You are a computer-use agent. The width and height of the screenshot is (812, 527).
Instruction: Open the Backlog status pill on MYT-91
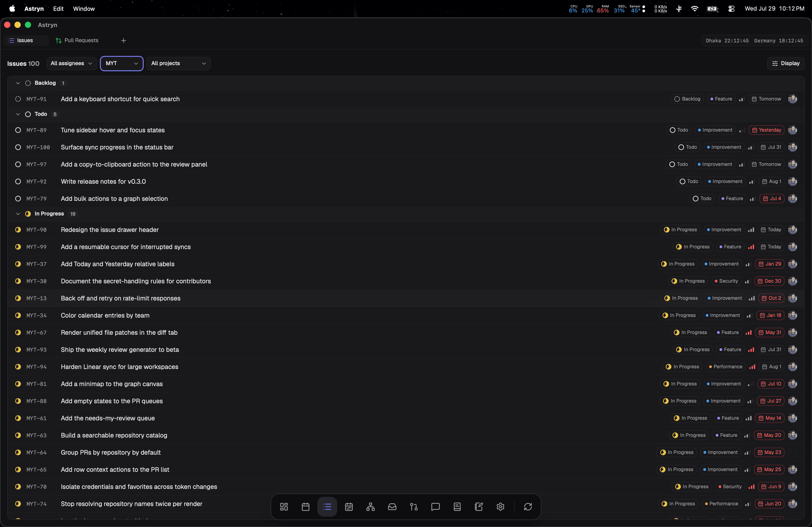click(x=687, y=99)
